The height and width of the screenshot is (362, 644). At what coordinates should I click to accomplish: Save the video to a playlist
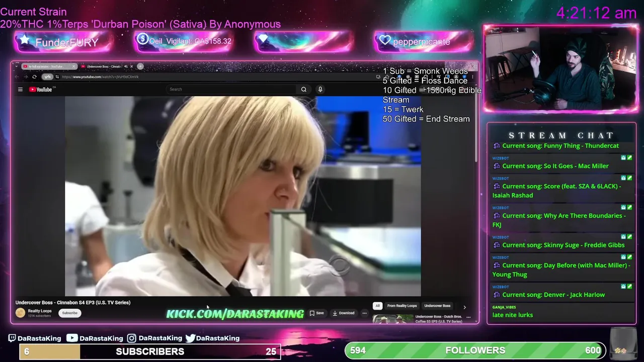click(316, 313)
